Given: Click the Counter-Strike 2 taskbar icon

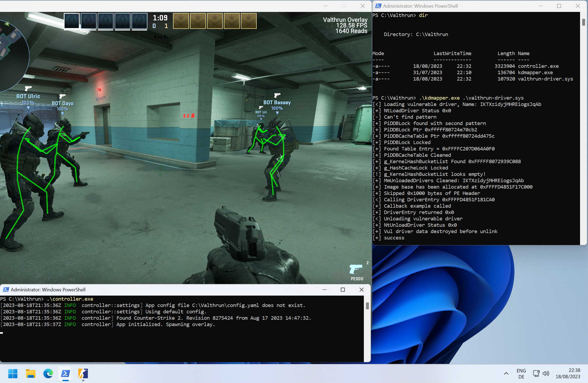Looking at the screenshot, I should tap(83, 373).
